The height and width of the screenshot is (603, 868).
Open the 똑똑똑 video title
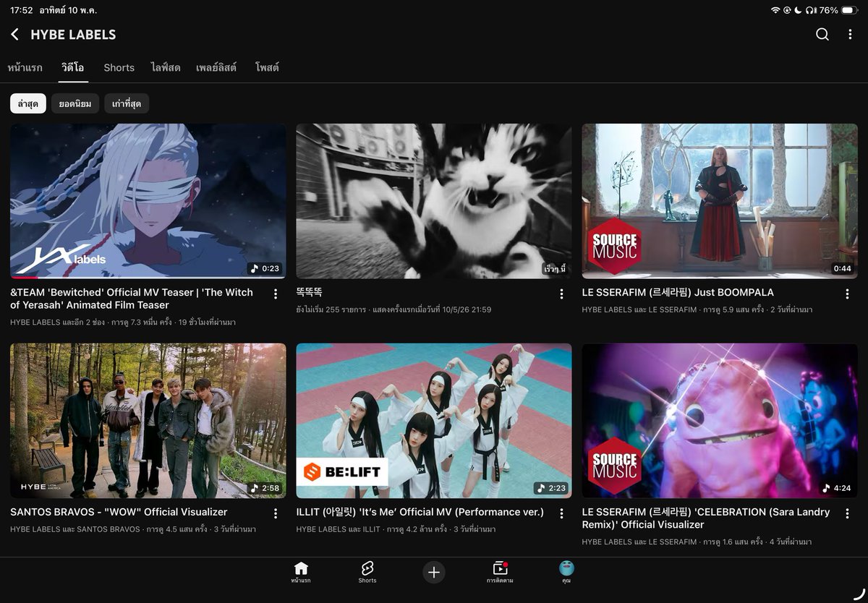click(309, 292)
